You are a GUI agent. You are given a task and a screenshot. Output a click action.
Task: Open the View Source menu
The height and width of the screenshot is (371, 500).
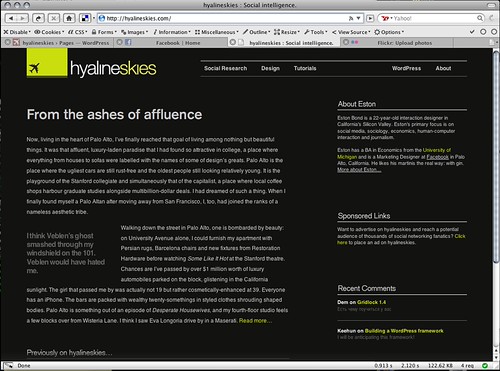351,32
